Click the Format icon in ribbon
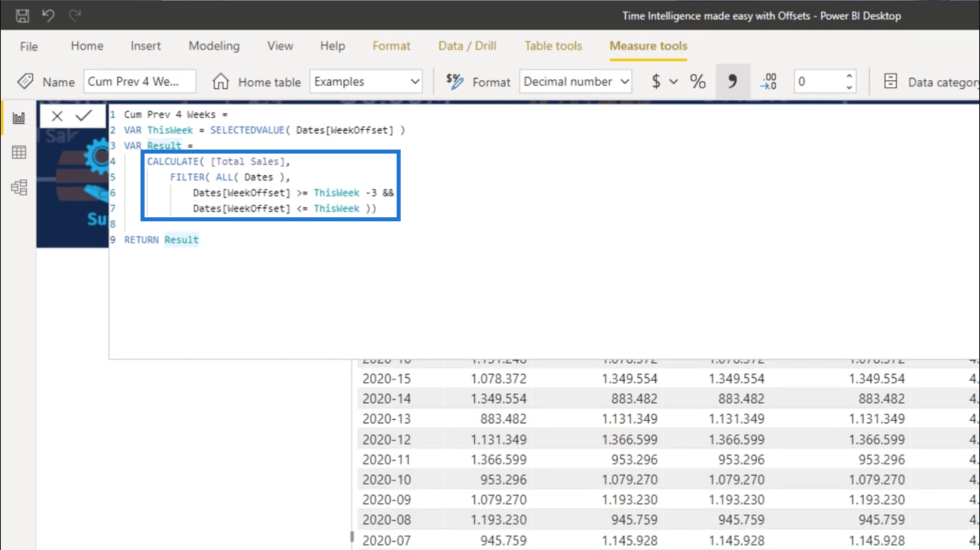Viewport: 980px width, 550px height. pos(454,81)
